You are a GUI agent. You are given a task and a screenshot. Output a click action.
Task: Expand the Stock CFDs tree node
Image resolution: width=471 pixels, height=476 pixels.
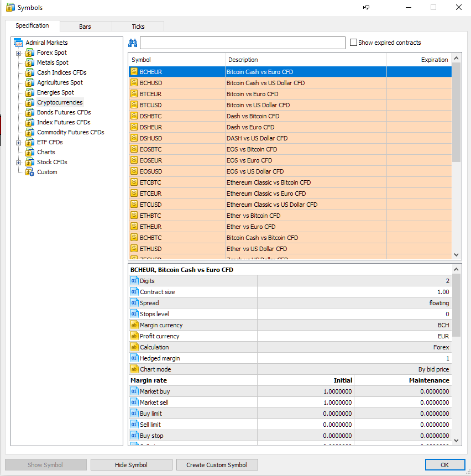[18, 163]
